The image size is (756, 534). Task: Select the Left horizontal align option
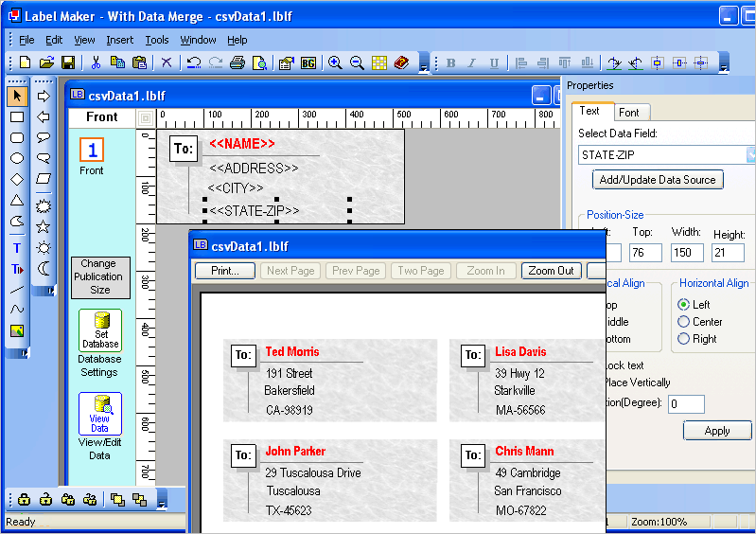tap(683, 305)
